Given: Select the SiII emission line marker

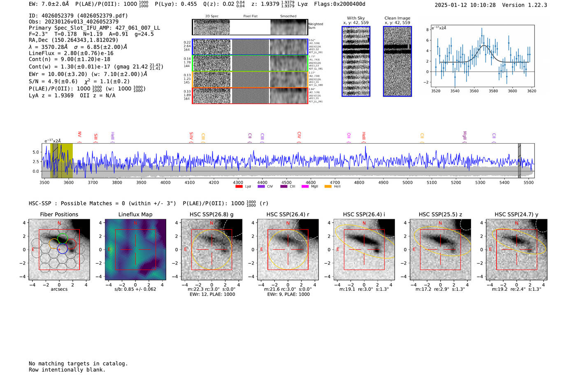Looking at the screenshot, I should 95,137.
